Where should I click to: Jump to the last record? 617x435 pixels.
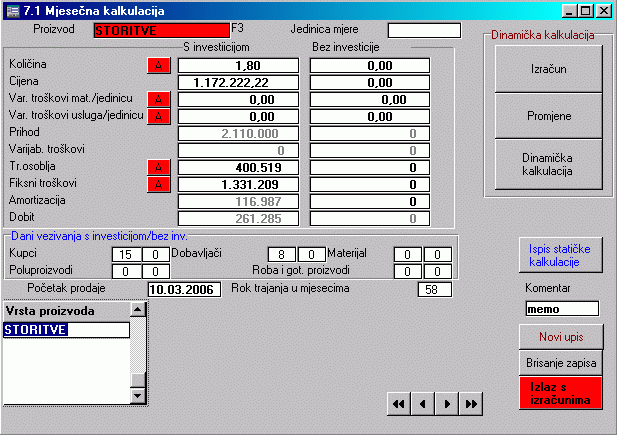471,404
